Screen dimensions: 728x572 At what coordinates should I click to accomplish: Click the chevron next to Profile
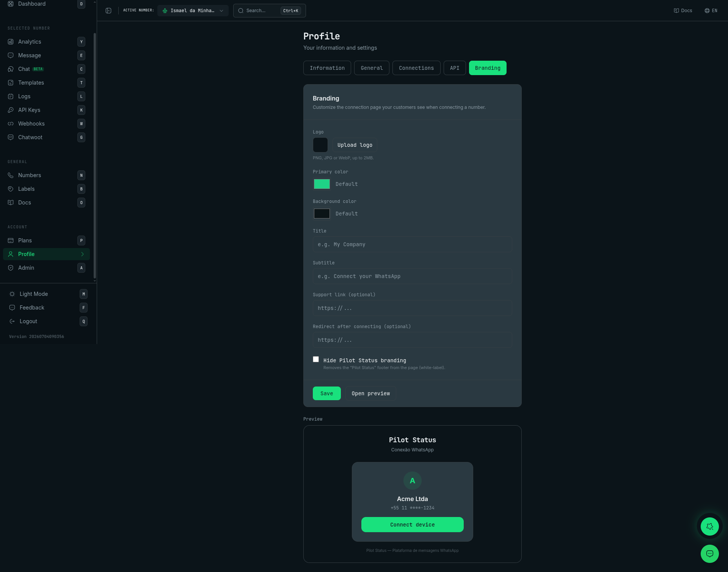tap(82, 254)
